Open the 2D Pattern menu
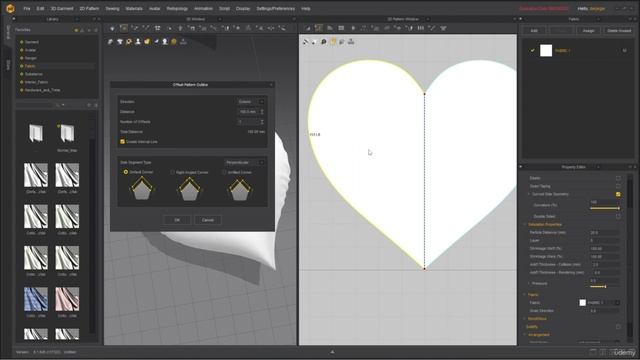 coord(89,9)
